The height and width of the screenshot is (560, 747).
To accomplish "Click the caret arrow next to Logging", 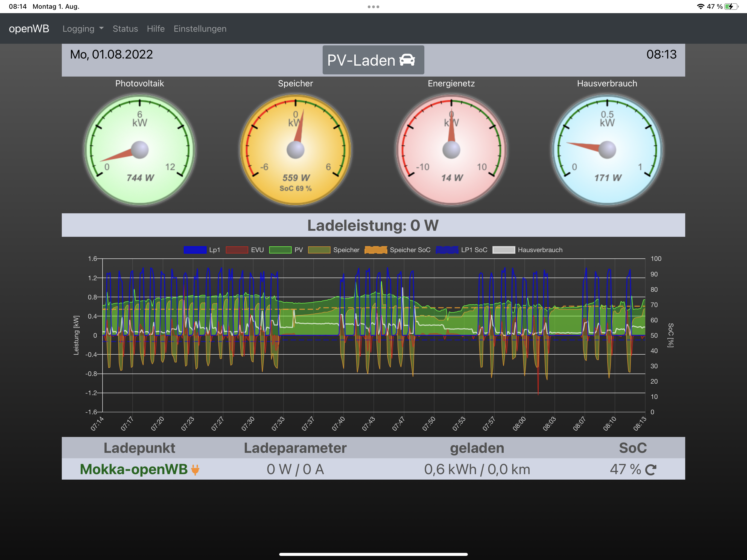I will pyautogui.click(x=101, y=28).
